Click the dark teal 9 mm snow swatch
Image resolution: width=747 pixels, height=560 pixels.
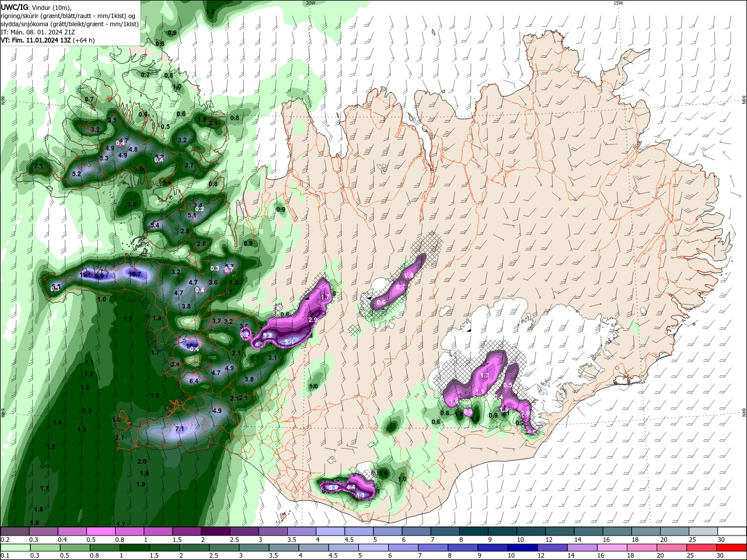pyautogui.click(x=502, y=531)
